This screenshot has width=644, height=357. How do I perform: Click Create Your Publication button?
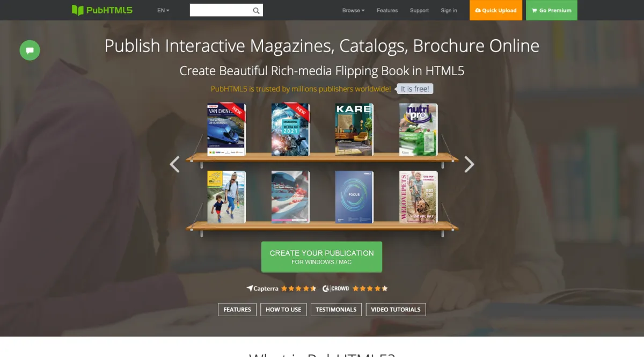tap(321, 257)
